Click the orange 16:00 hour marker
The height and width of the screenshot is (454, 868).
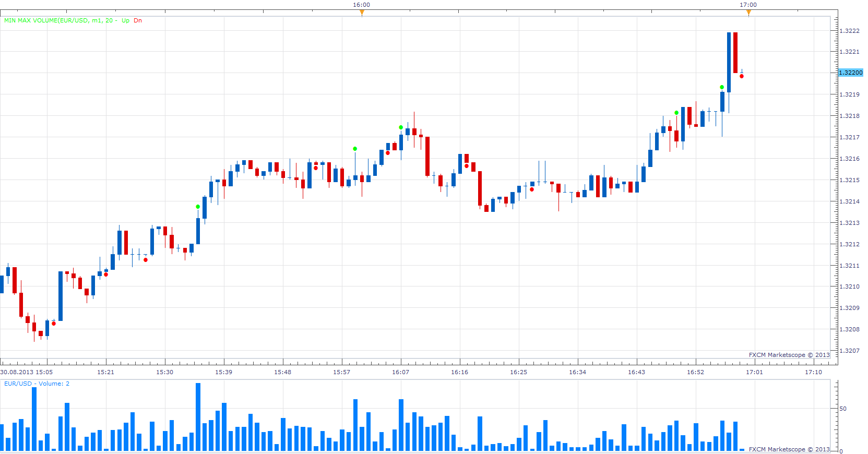pyautogui.click(x=362, y=13)
